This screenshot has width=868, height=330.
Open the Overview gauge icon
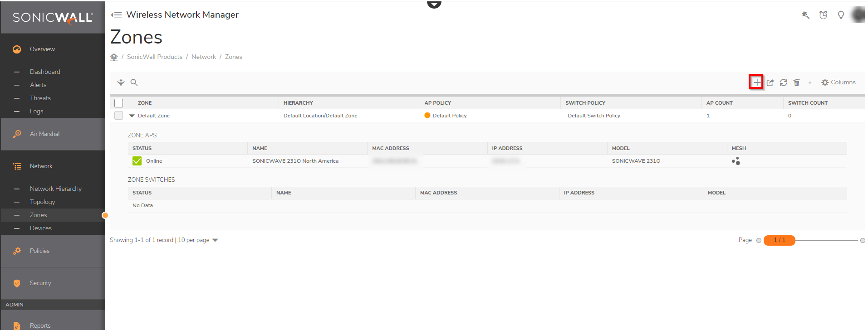point(17,49)
